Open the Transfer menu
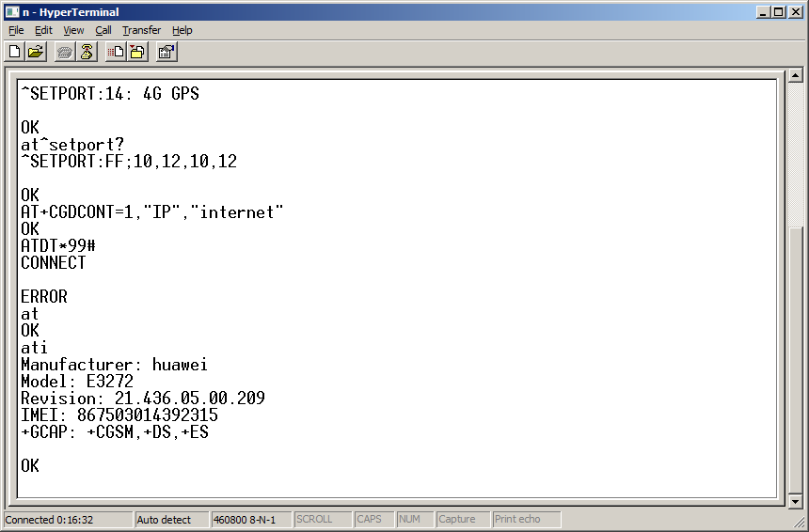The height and width of the screenshot is (532, 809). pos(141,30)
